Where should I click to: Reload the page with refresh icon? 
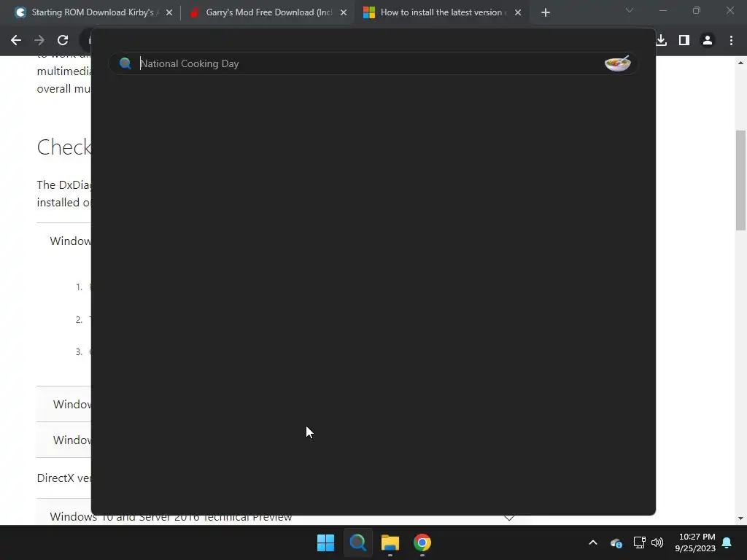pos(63,41)
